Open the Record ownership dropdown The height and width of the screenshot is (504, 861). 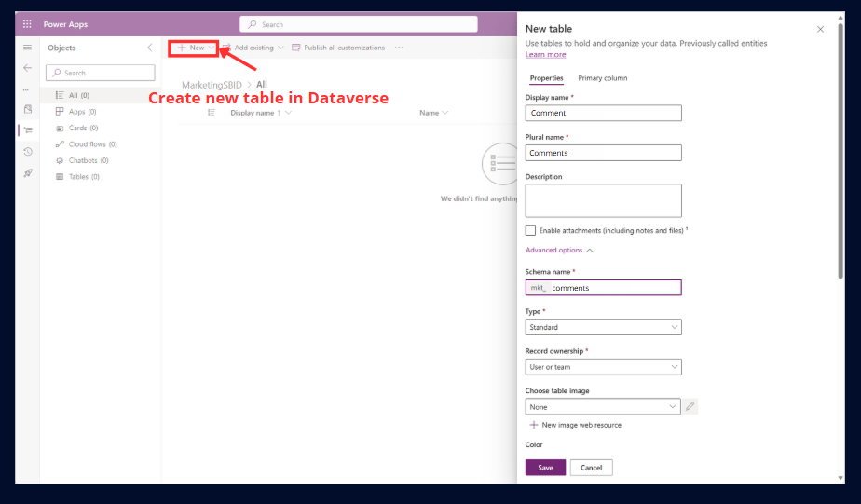click(604, 367)
